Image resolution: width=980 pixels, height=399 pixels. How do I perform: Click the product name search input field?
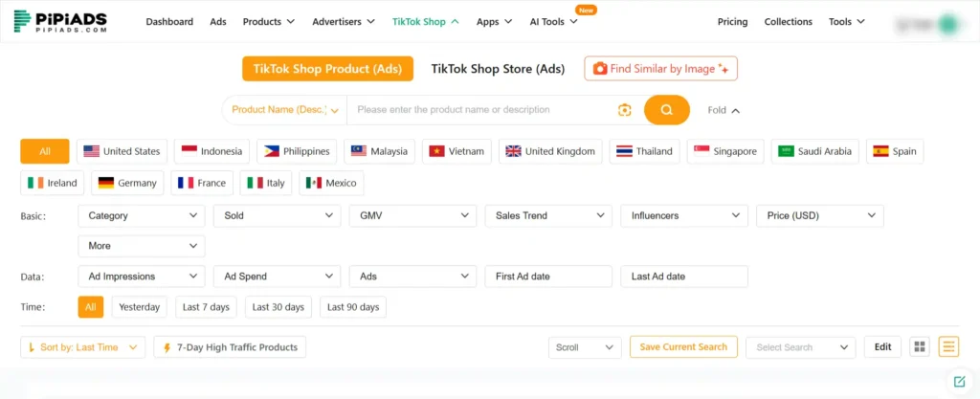(481, 110)
